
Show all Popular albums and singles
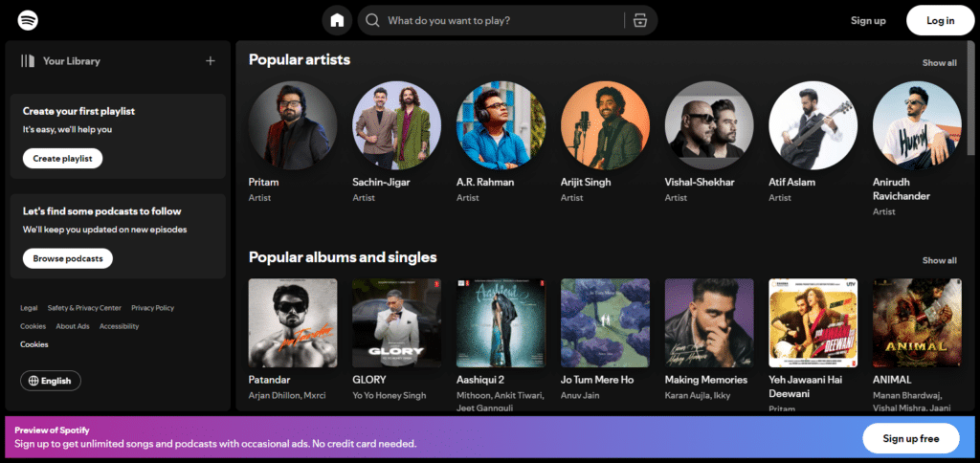[940, 260]
